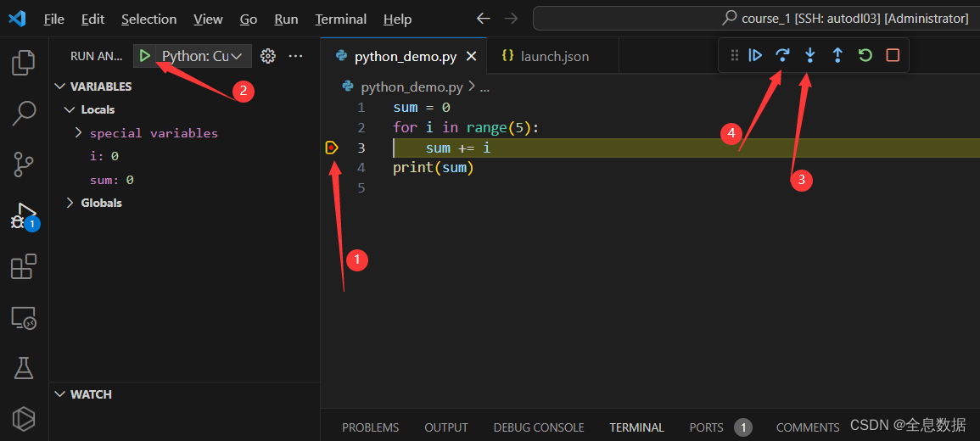Click the VS Code logo icon
This screenshot has width=980, height=441.
point(17,19)
